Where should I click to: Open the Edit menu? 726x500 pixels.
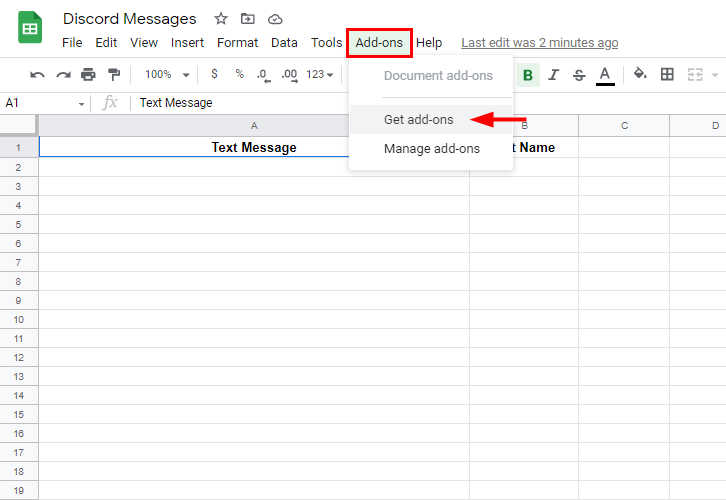click(x=106, y=43)
